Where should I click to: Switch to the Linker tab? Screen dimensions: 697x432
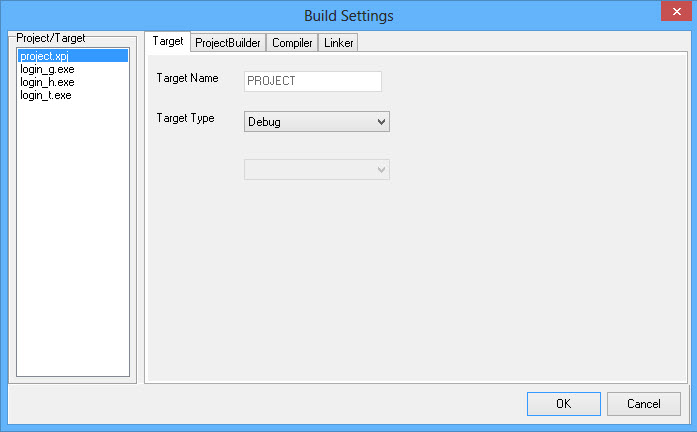click(338, 43)
